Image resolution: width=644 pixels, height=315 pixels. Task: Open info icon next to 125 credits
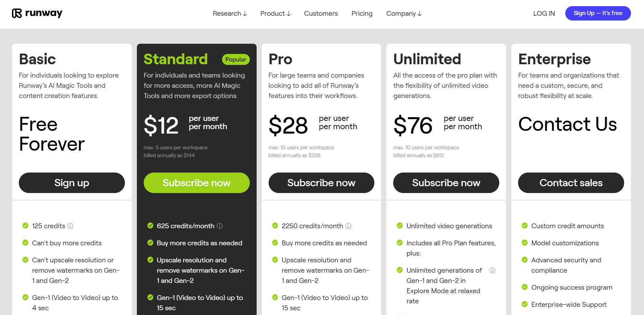coord(70,226)
